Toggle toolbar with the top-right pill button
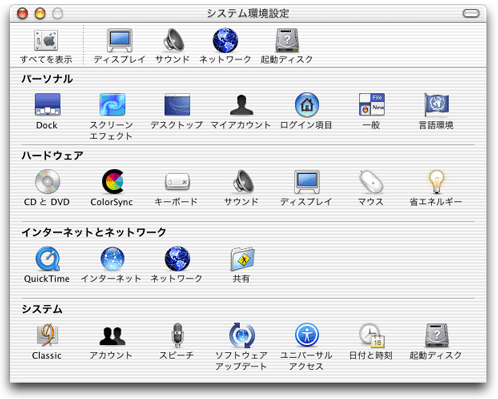This screenshot has height=399, width=498. click(471, 13)
